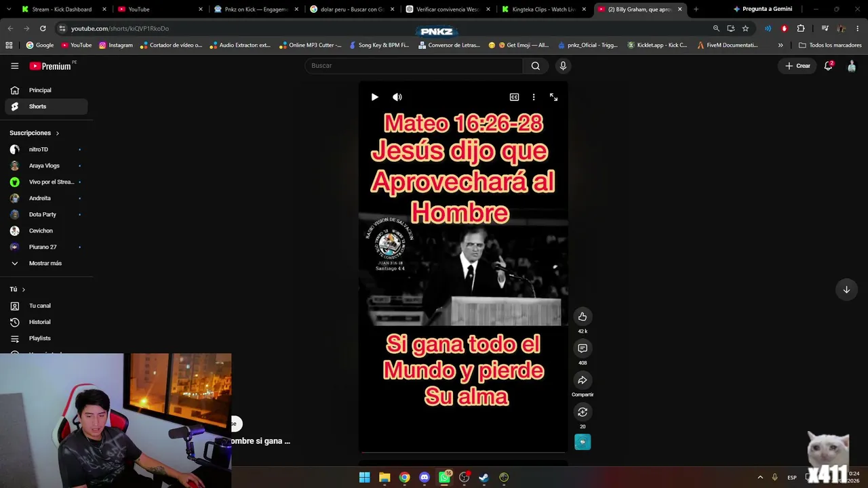Open the Instagram bookmark
This screenshot has height=488, width=868.
pos(116,45)
